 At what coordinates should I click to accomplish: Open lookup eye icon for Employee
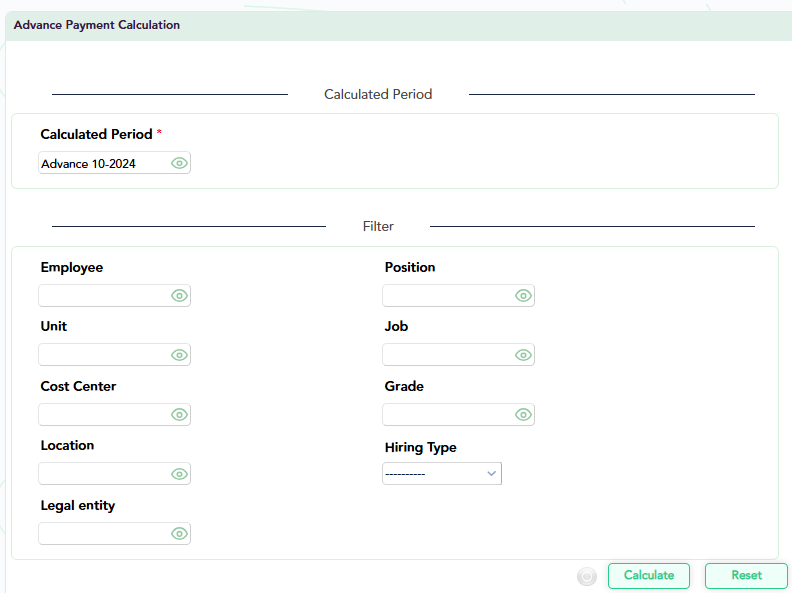[x=179, y=295]
